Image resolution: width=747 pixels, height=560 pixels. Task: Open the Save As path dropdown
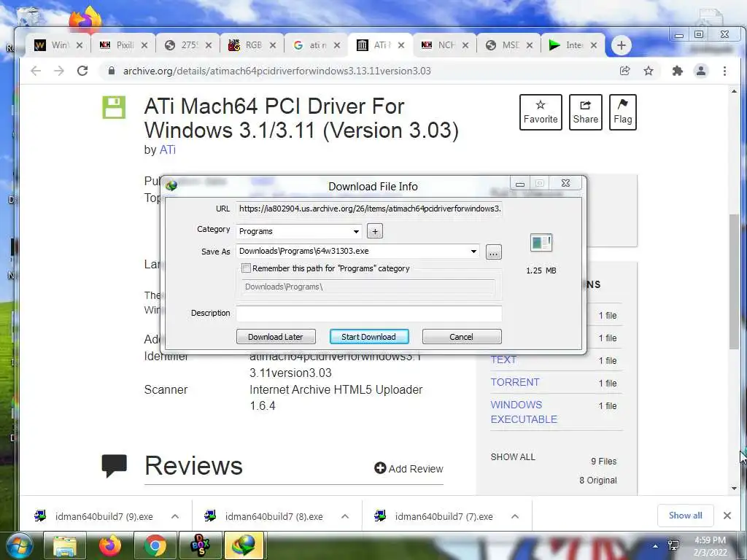(x=473, y=251)
